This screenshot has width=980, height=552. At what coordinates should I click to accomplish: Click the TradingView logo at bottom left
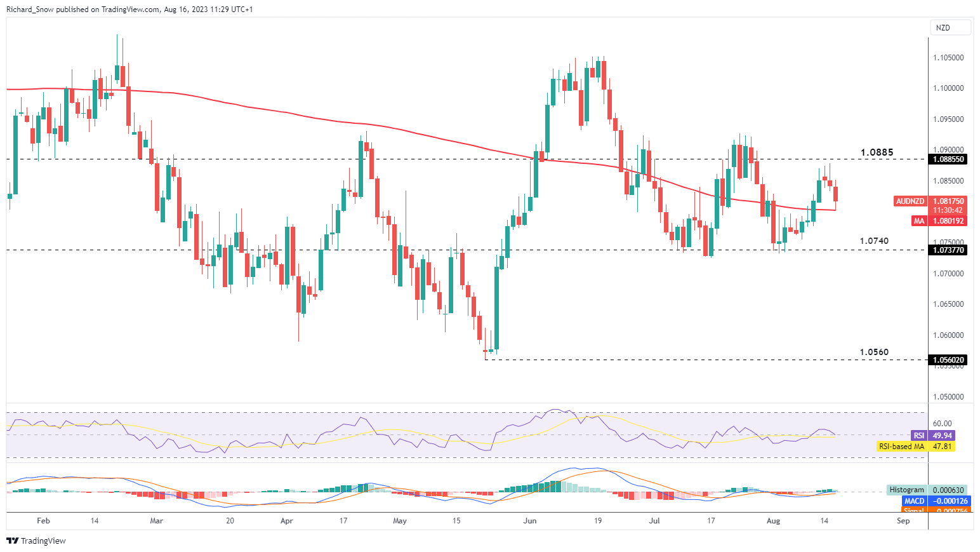36,541
